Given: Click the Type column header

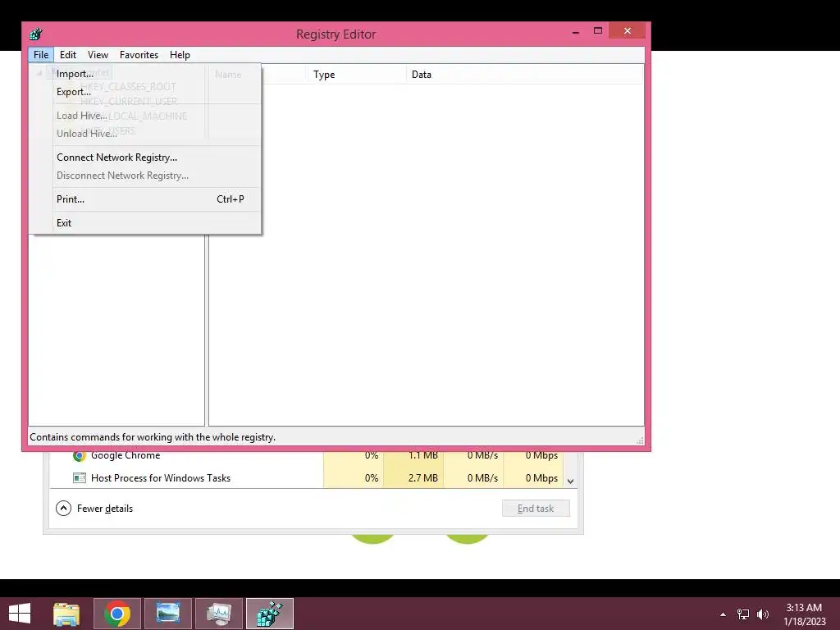Looking at the screenshot, I should 356,75.
